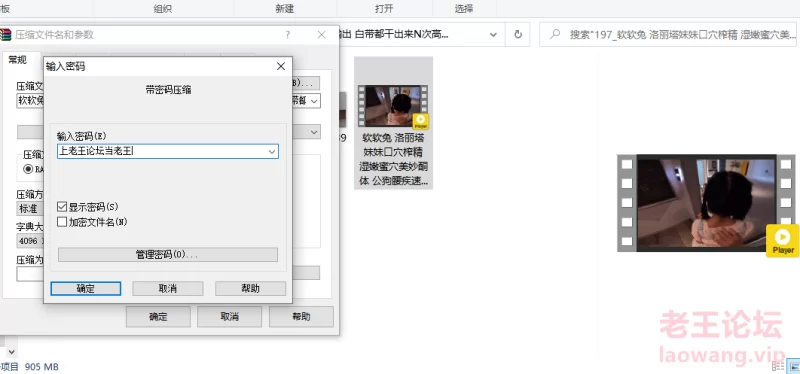
Task: Expand the password history dropdown arrow
Action: pos(272,152)
